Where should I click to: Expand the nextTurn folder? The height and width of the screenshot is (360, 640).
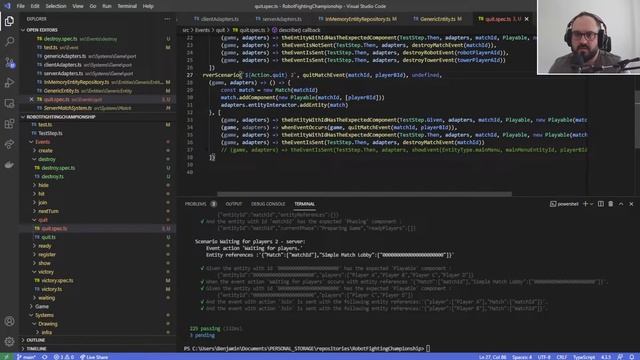48,211
